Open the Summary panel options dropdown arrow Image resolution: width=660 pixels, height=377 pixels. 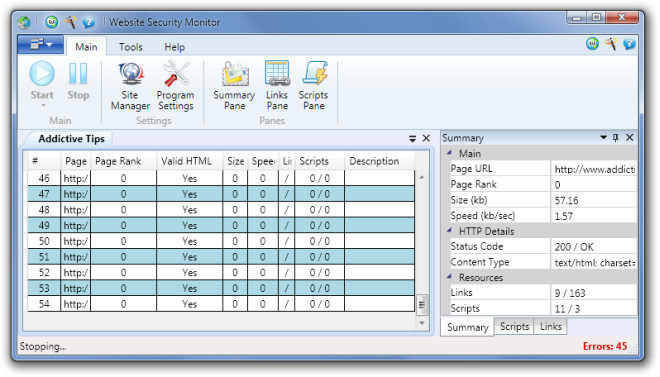[x=604, y=138]
